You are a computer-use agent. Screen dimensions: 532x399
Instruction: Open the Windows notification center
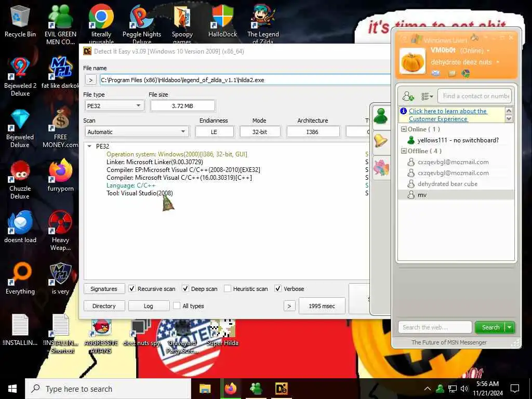[x=515, y=389]
